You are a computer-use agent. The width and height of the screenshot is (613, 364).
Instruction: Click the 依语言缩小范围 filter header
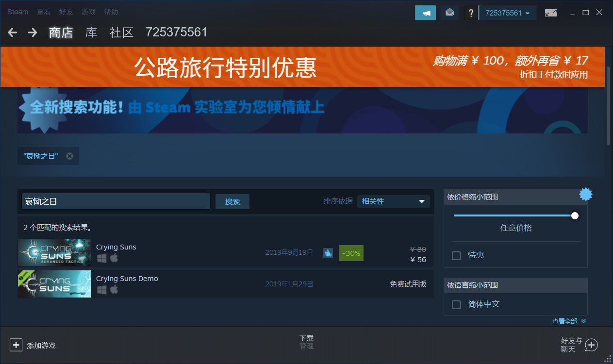tap(515, 285)
